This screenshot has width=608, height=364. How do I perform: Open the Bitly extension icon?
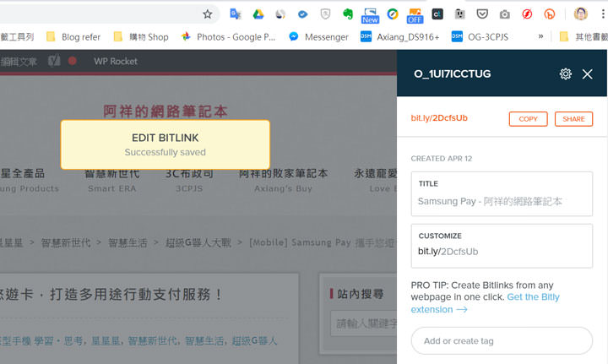click(x=549, y=14)
